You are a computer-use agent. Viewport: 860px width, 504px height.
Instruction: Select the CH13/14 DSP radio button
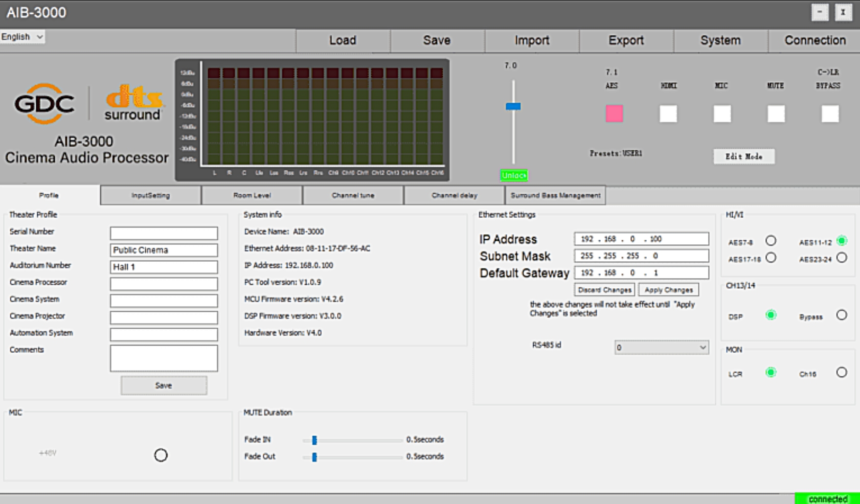pos(771,315)
